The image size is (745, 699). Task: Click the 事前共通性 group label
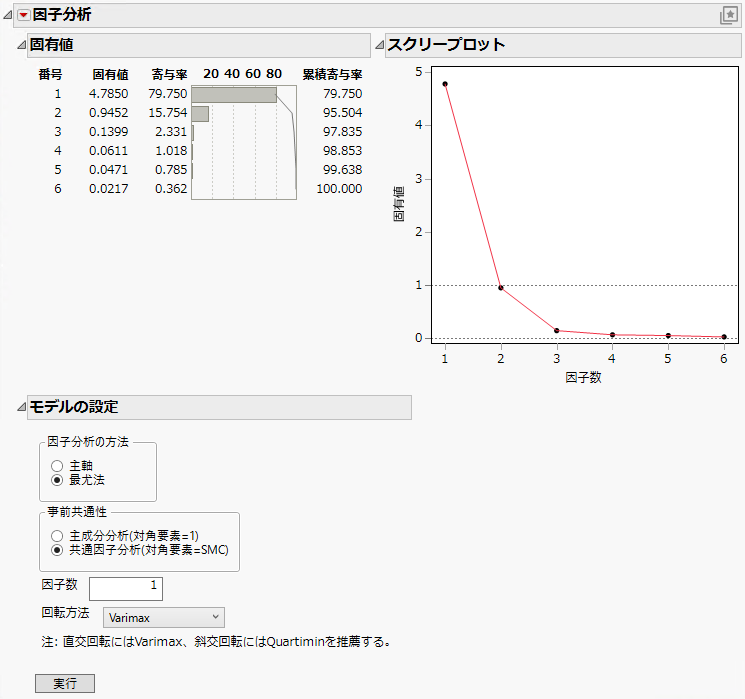tap(77, 512)
